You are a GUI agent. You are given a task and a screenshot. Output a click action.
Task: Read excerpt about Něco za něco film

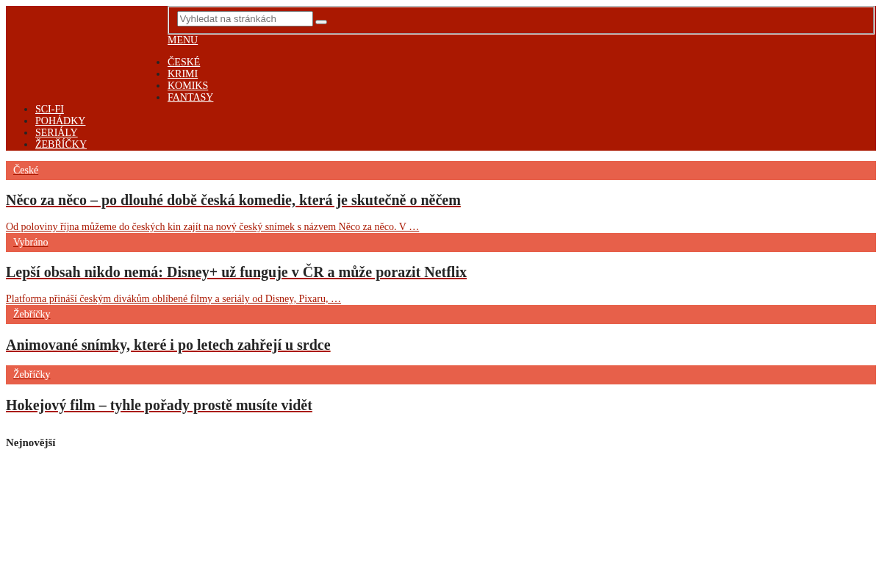tap(212, 227)
